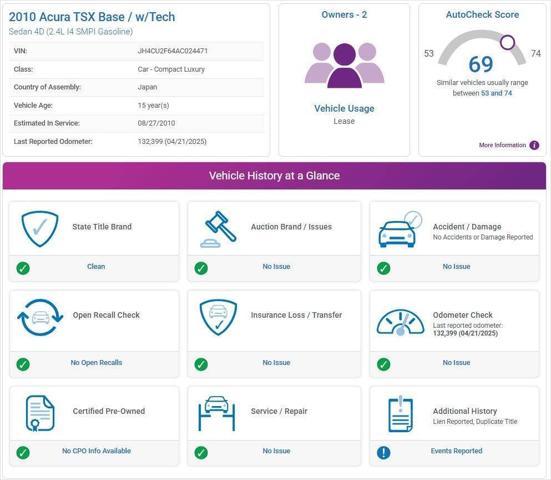Click the Vehicle History at a Glance banner
This screenshot has height=480, width=551.
coord(274,176)
